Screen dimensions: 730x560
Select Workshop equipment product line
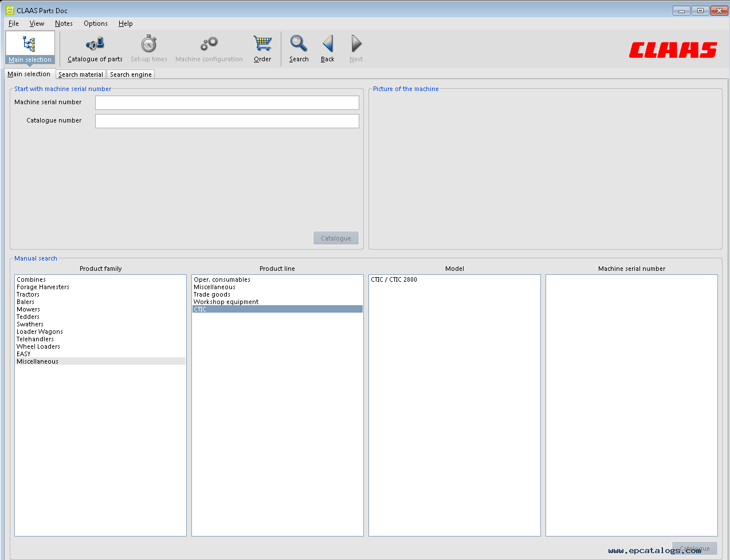coord(277,302)
